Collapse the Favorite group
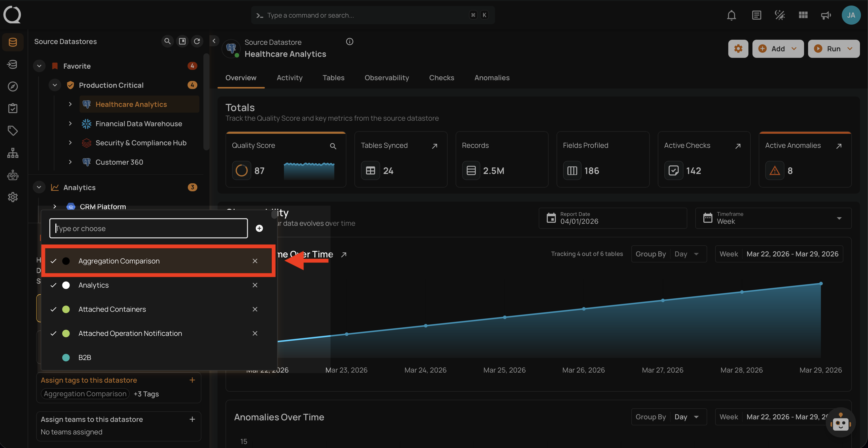 (39, 66)
